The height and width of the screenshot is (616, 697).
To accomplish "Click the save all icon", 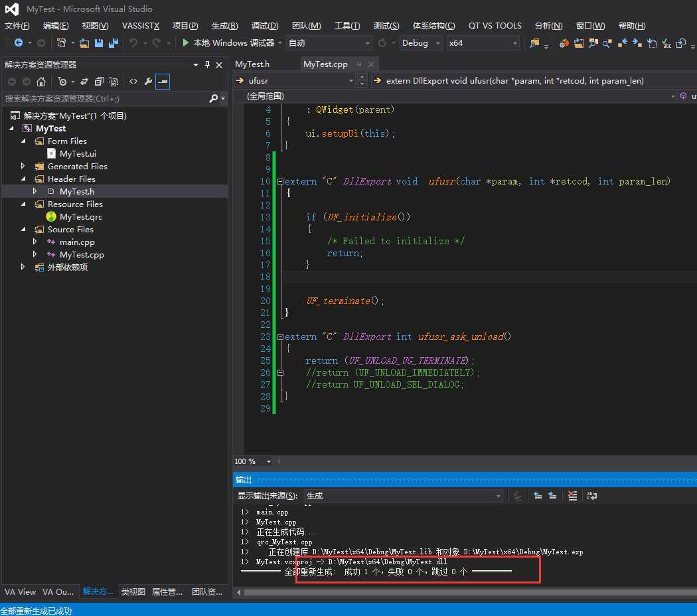I will click(x=114, y=42).
